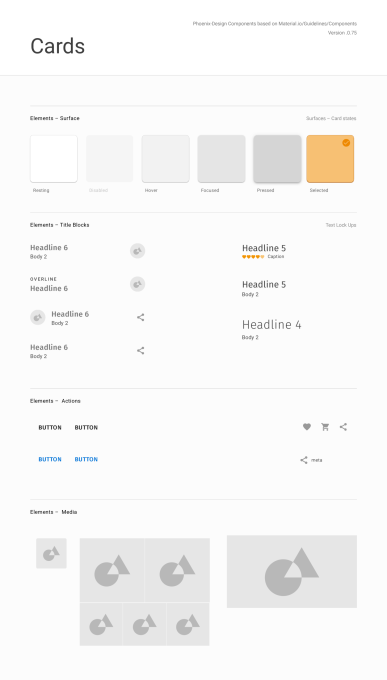387x680 pixels.
Task: Click the 'Resting' label under the white card
Action: [x=41, y=190]
